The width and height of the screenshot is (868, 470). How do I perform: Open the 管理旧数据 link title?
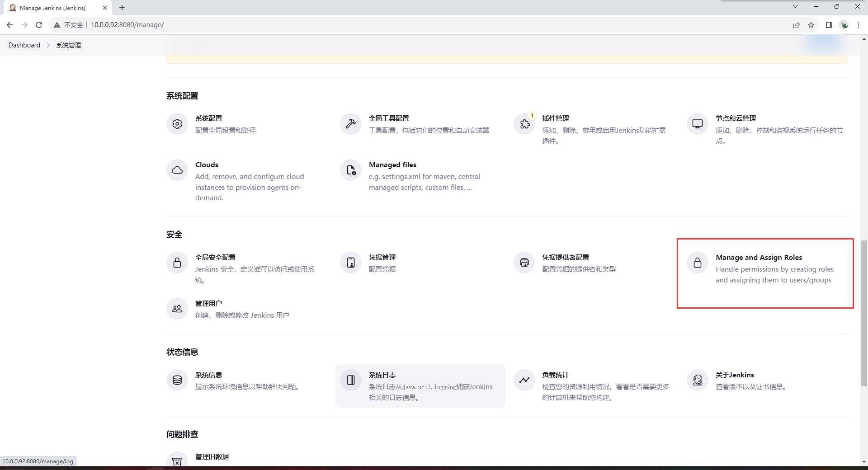coord(212,456)
